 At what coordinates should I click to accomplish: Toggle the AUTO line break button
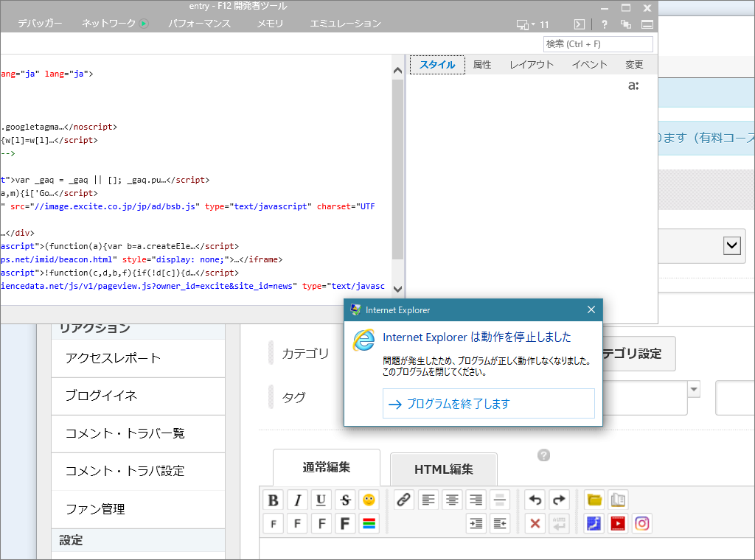point(559,524)
